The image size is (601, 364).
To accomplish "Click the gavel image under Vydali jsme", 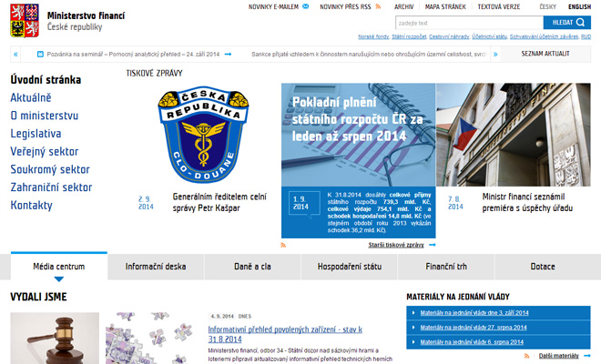I will click(x=55, y=339).
